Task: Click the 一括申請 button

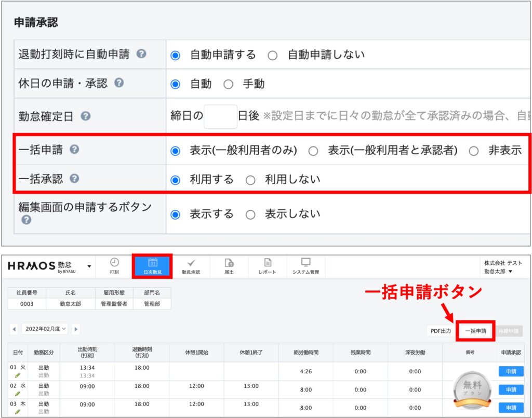Action: pyautogui.click(x=475, y=331)
